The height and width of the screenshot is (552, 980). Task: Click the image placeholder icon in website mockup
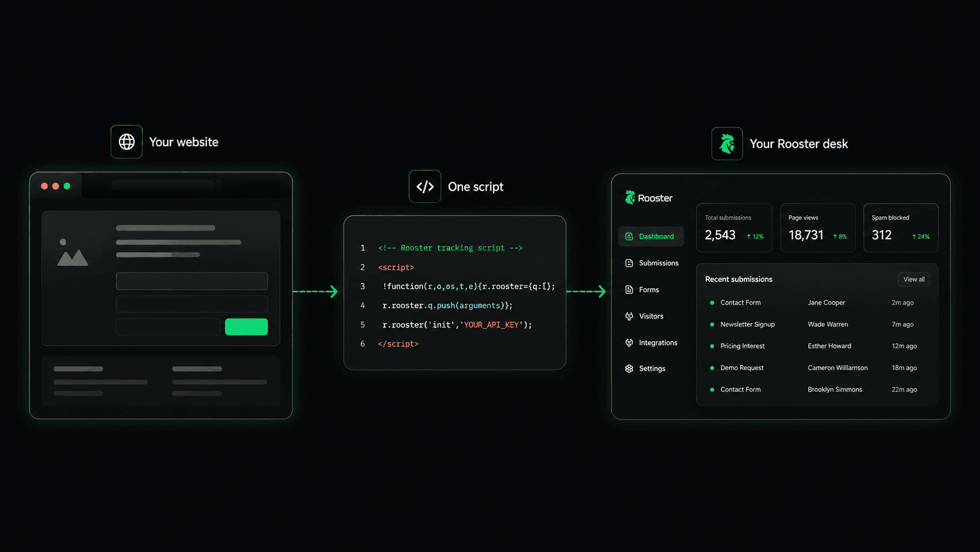coord(73,253)
